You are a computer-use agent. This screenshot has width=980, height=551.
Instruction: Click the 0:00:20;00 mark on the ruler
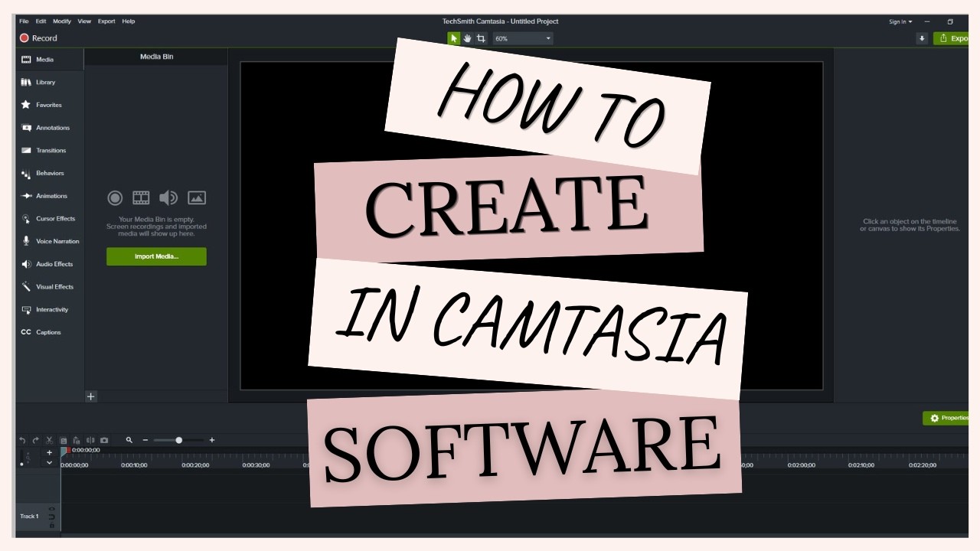(195, 465)
